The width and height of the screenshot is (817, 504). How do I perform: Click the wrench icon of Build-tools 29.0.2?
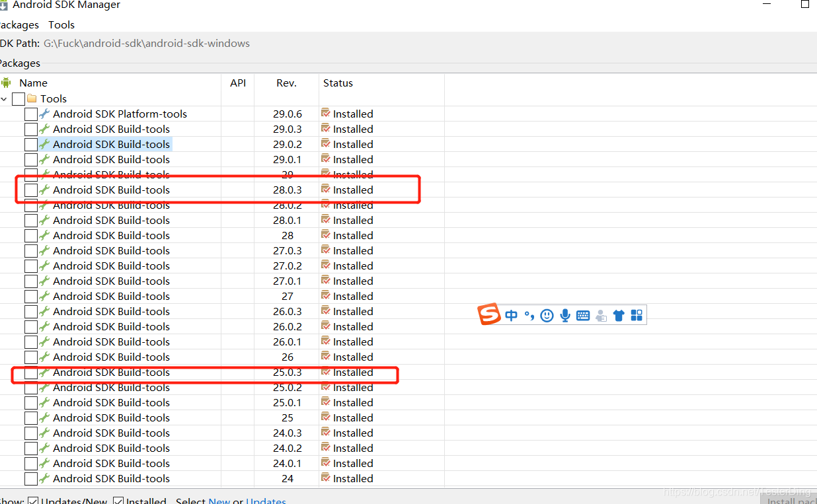(44, 144)
